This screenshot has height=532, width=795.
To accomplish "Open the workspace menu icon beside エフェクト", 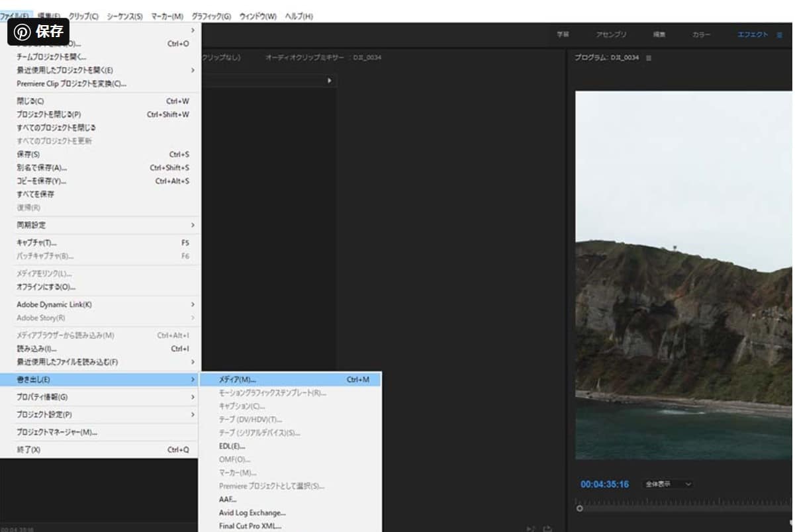I will point(779,35).
